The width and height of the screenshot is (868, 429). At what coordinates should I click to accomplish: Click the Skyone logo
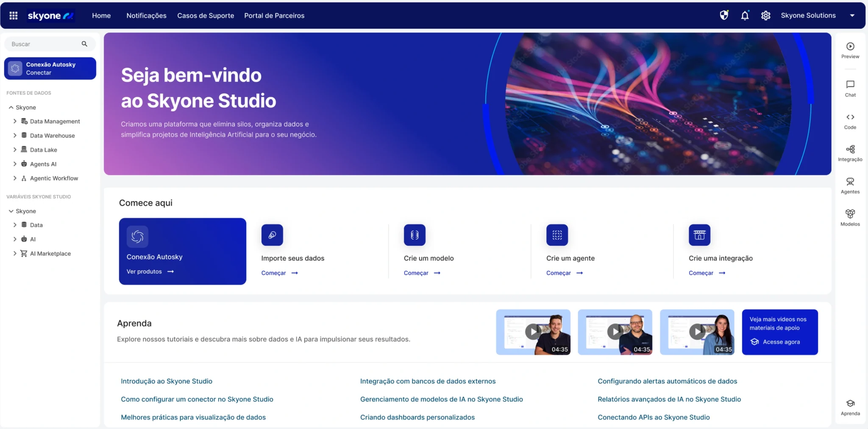click(51, 16)
